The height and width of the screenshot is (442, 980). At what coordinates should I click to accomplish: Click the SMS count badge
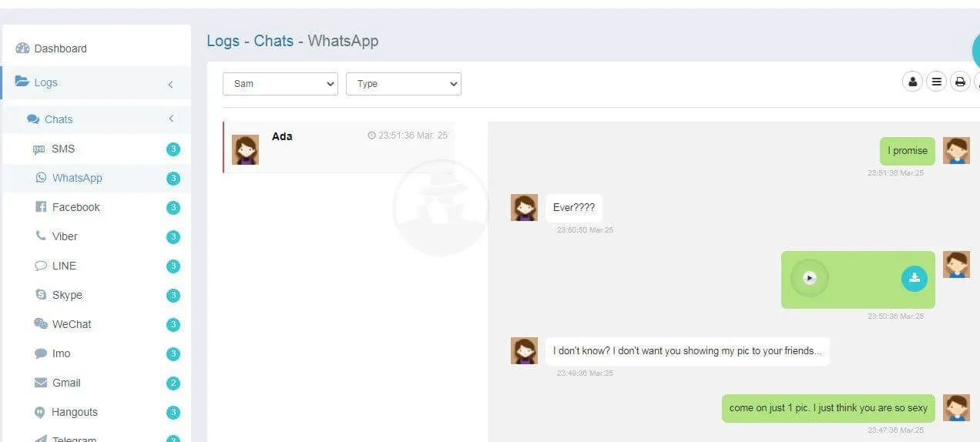(173, 149)
